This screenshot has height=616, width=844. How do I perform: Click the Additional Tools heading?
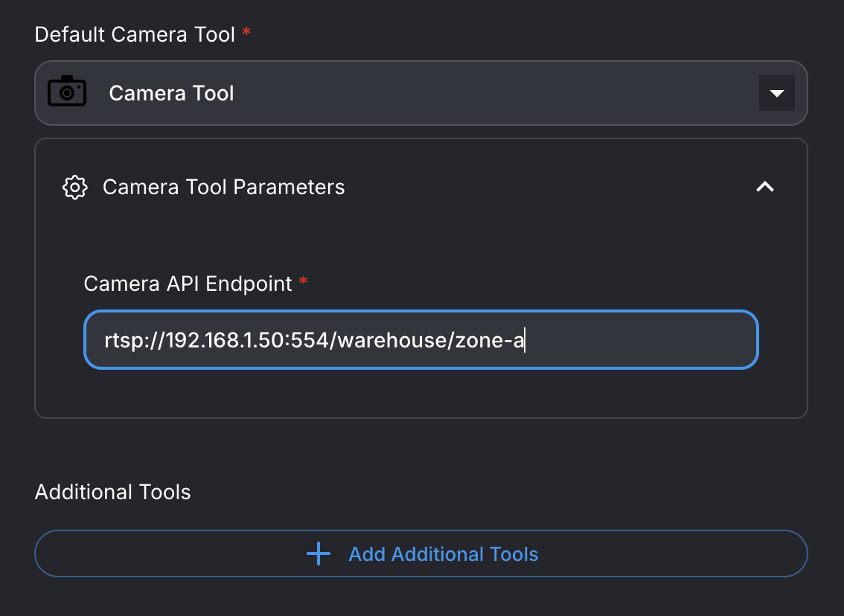(x=112, y=492)
